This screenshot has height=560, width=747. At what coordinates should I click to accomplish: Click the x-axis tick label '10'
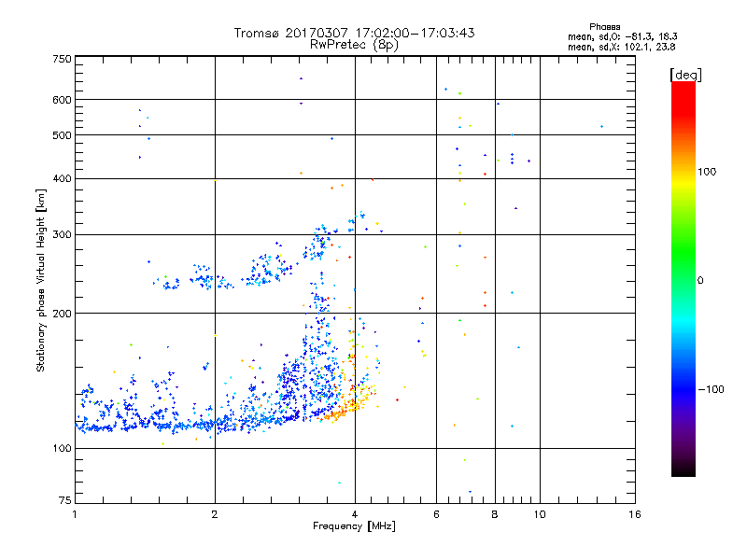pos(540,514)
